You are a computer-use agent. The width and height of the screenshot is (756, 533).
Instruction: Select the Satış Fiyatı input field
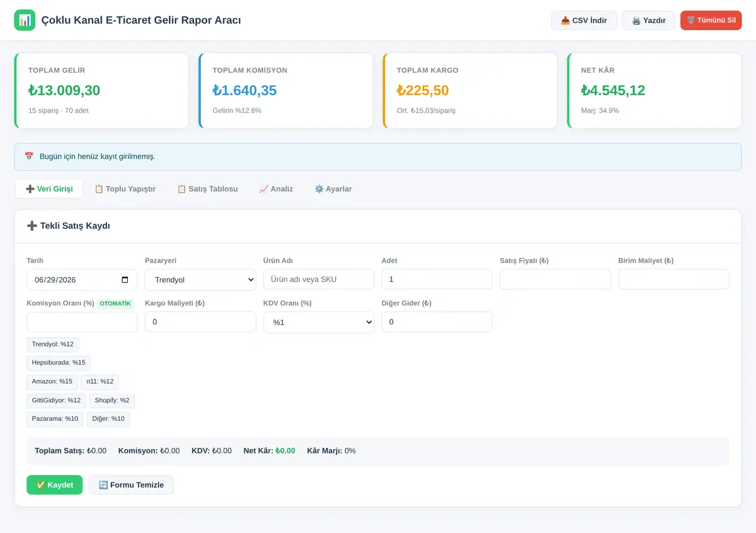coord(555,280)
